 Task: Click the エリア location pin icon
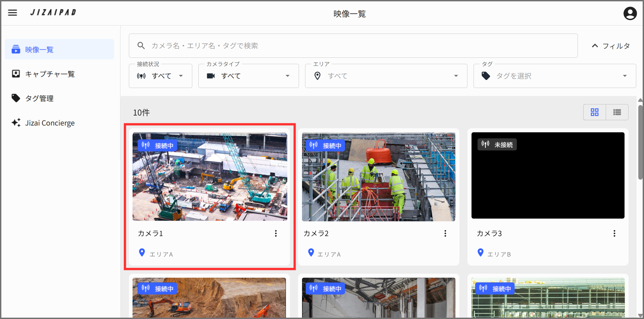point(317,76)
